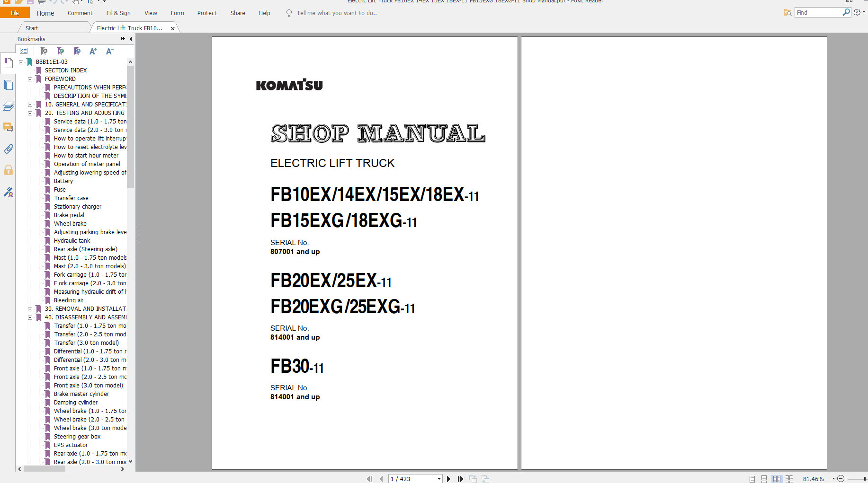Open the Stationary charger bookmark
This screenshot has width=868, height=483.
point(78,207)
